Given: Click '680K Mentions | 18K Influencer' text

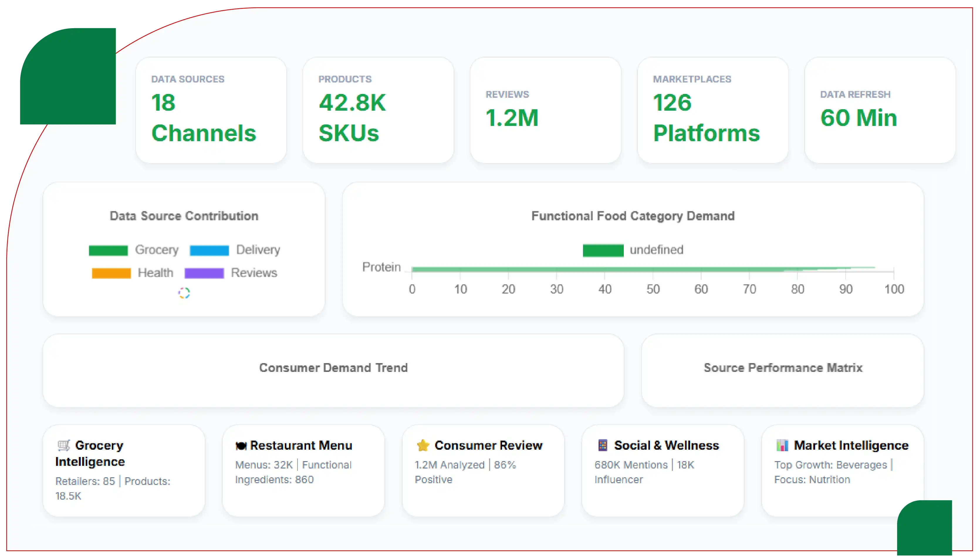Looking at the screenshot, I should point(644,472).
